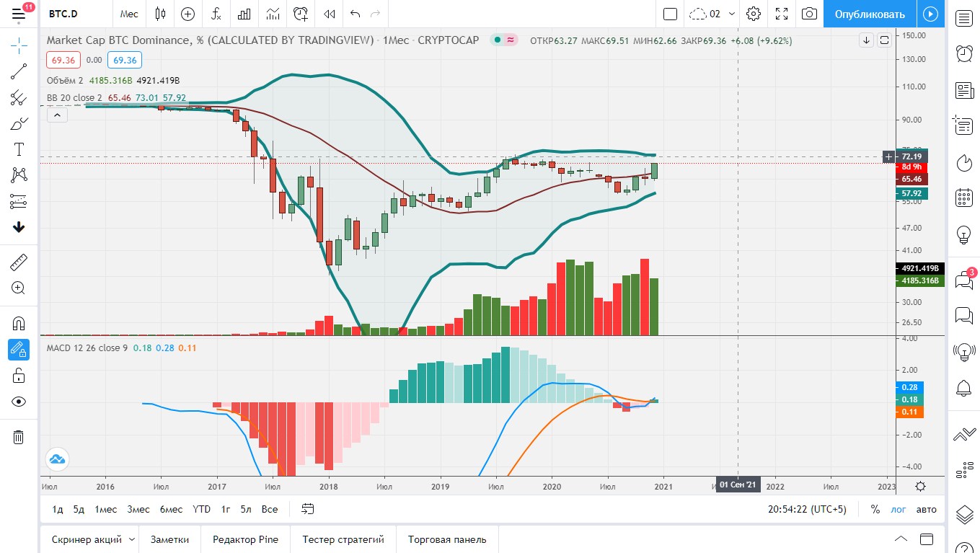The width and height of the screenshot is (980, 553).
Task: Create an alert from top toolbar
Action: (x=301, y=14)
